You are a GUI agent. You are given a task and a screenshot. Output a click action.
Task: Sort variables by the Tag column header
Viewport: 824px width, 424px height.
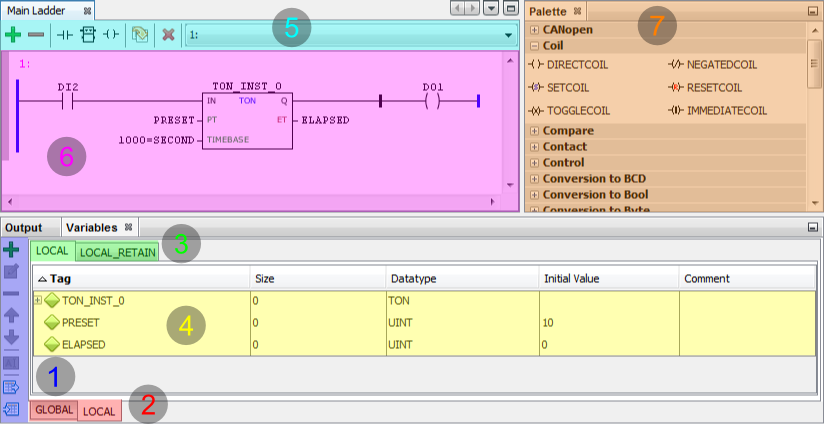(140, 278)
